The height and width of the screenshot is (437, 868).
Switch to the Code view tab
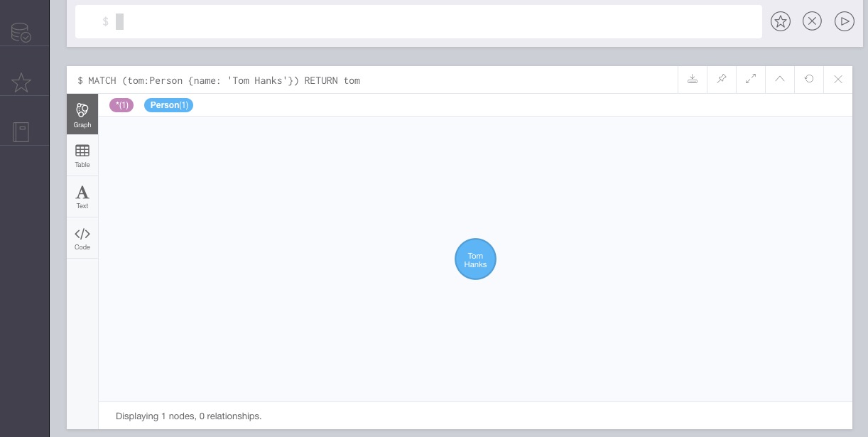[82, 238]
